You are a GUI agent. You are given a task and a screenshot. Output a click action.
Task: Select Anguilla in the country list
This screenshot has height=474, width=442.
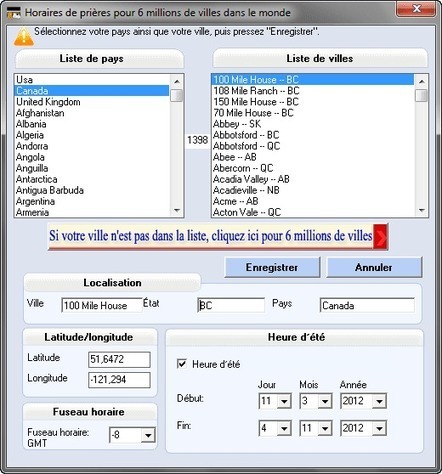(x=92, y=168)
